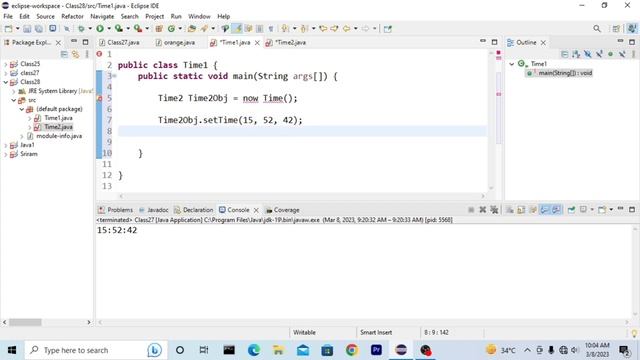Switch to the Class27.java editor tab
The image size is (640, 360).
pyautogui.click(x=120, y=42)
